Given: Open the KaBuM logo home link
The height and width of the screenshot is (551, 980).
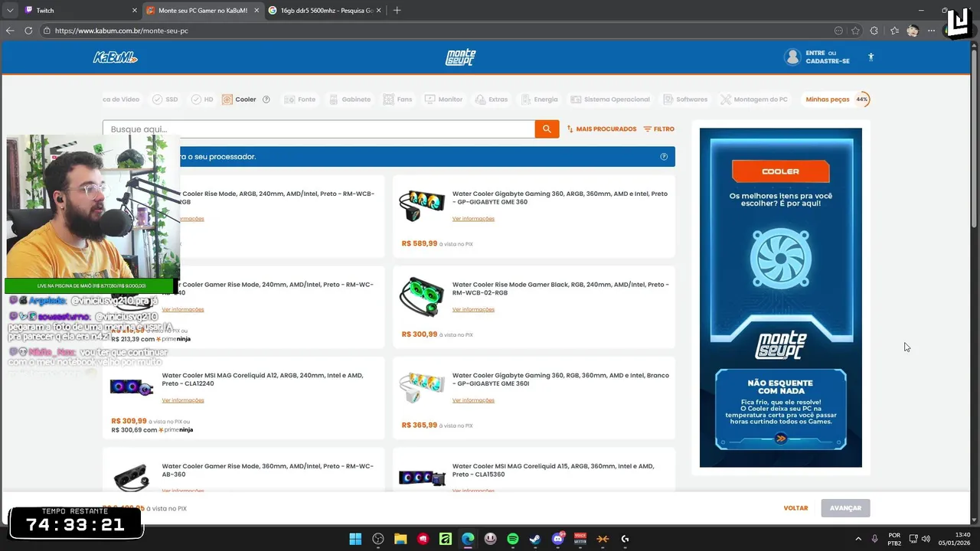Looking at the screenshot, I should (x=115, y=57).
